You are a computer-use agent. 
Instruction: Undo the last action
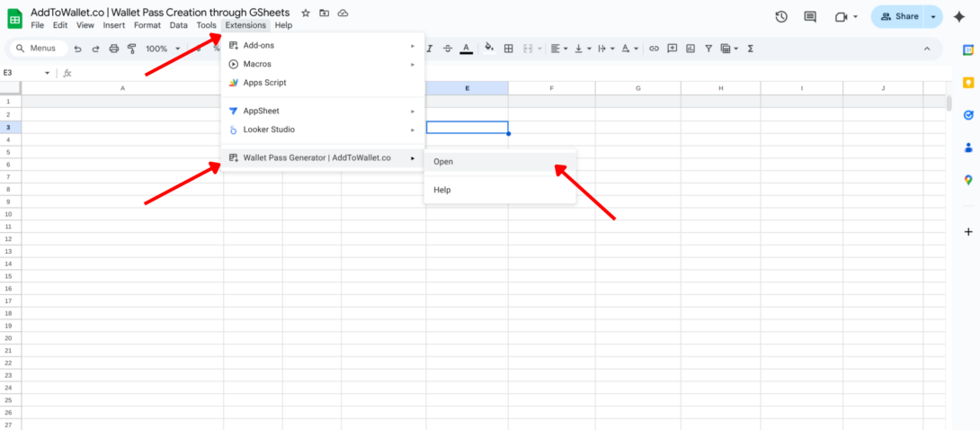[77, 48]
